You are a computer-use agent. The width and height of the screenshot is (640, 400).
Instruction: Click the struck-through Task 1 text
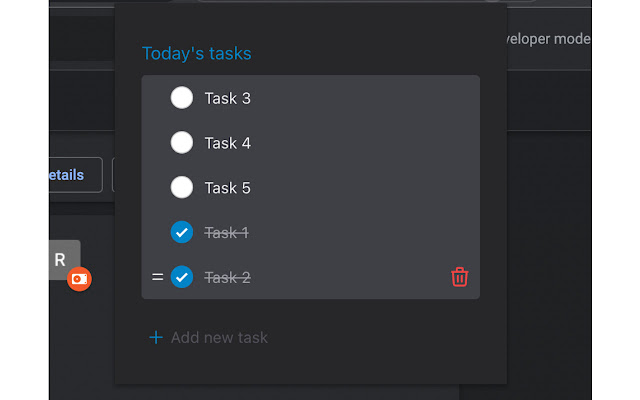pos(227,233)
